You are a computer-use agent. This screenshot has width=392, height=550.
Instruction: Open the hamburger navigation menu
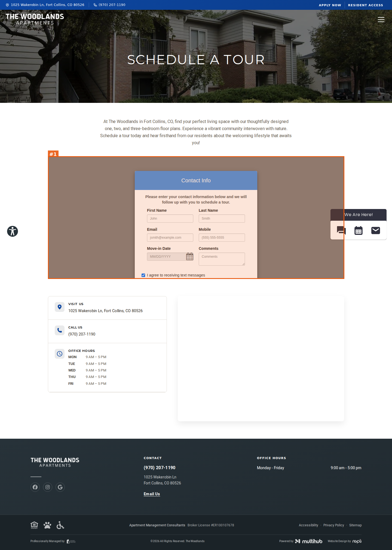(381, 20)
